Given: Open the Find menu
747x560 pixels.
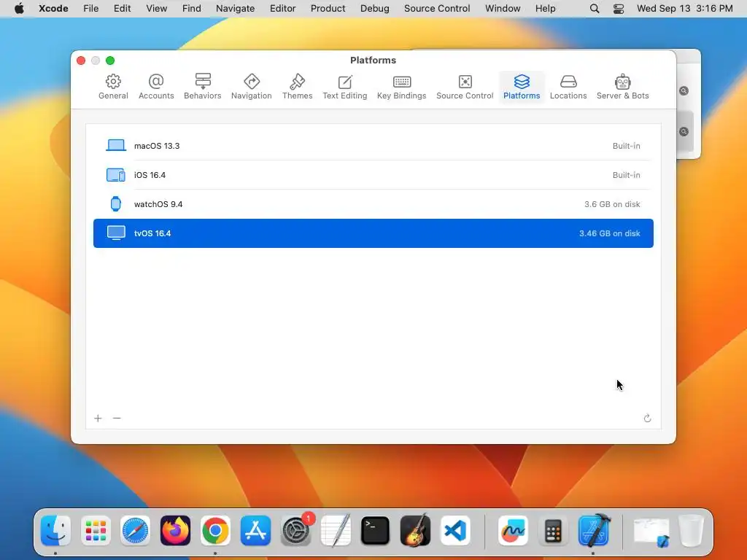Looking at the screenshot, I should click(192, 9).
